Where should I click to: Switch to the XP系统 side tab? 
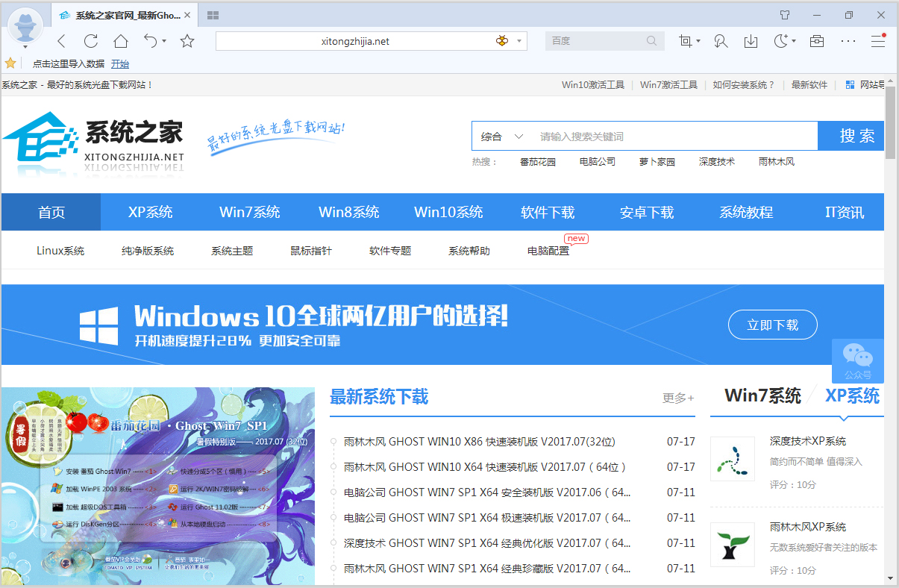(x=852, y=395)
